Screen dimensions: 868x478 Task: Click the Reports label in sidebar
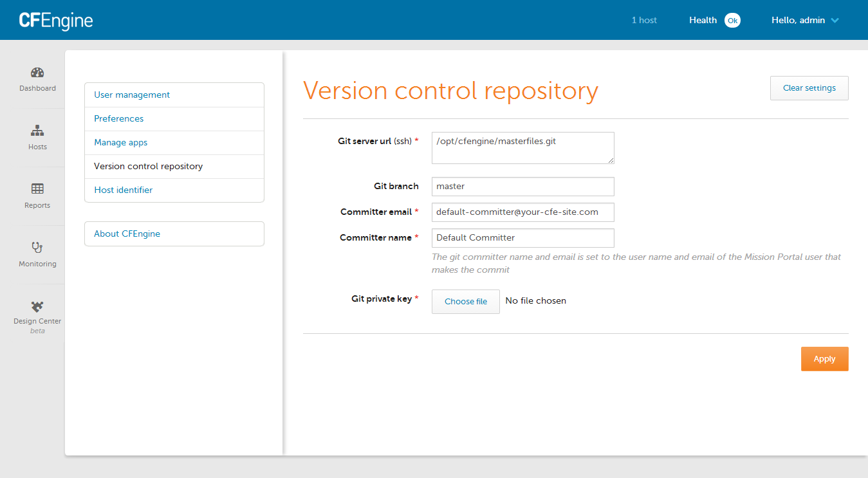tap(37, 206)
